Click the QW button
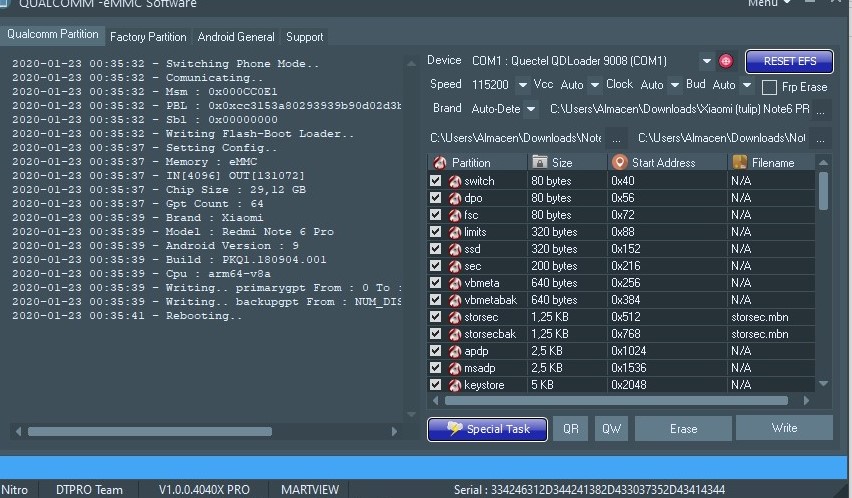852x498 pixels. click(x=611, y=429)
